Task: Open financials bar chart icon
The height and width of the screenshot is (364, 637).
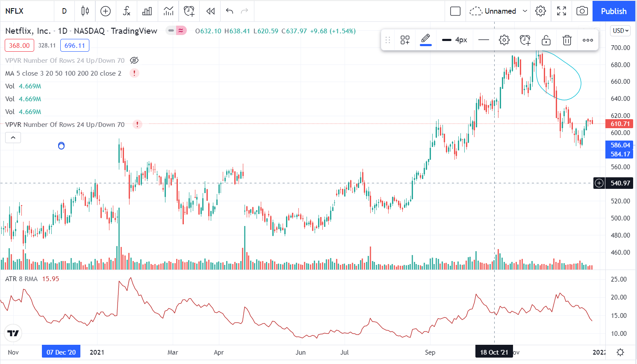Action: tap(147, 11)
